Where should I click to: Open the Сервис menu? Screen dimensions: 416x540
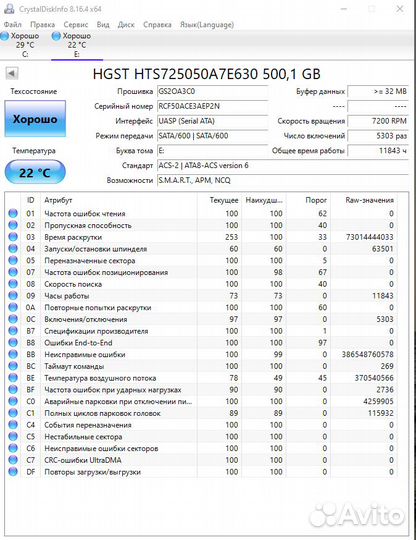point(75,25)
